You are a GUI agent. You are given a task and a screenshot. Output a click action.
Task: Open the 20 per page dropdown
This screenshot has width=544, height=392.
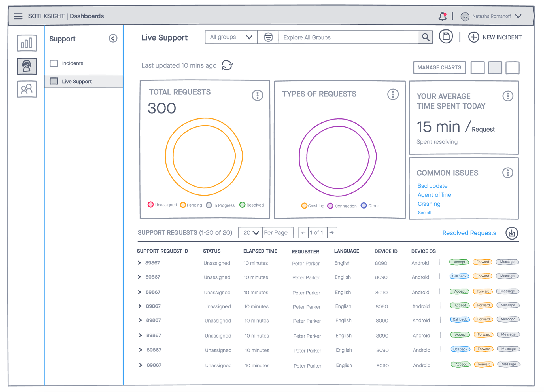(250, 233)
